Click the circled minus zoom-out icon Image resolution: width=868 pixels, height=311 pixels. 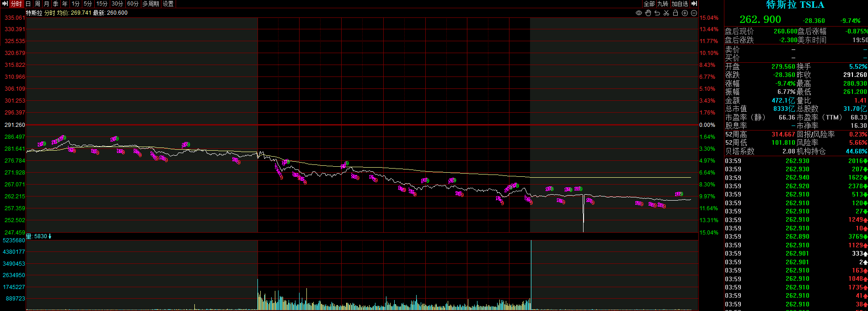tap(694, 13)
